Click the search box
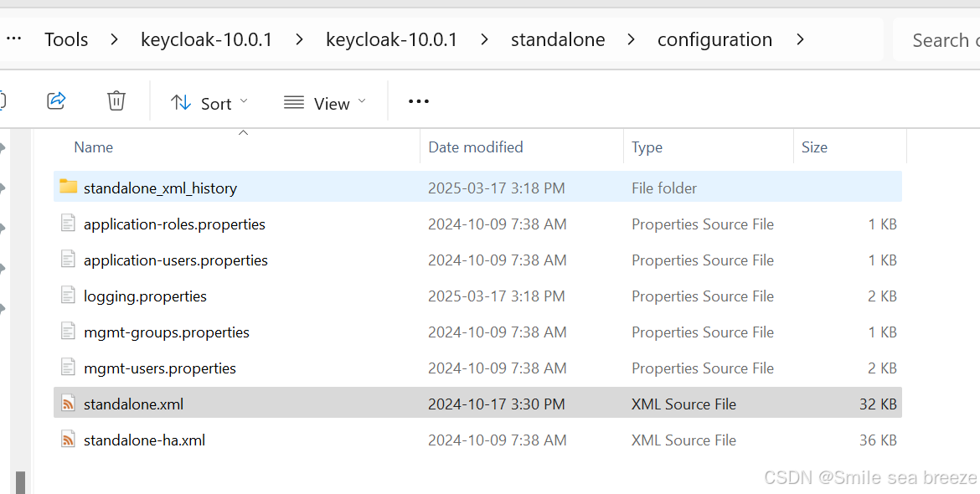 pyautogui.click(x=945, y=39)
